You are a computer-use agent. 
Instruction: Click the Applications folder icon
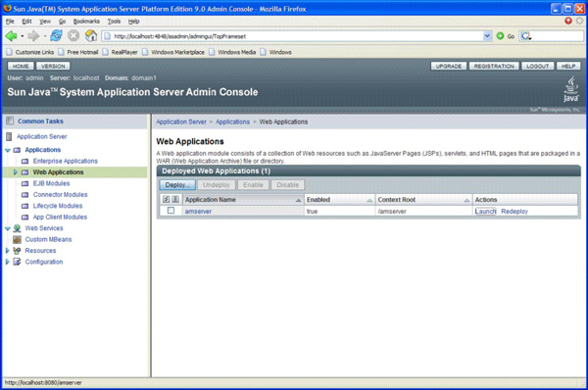(17, 150)
